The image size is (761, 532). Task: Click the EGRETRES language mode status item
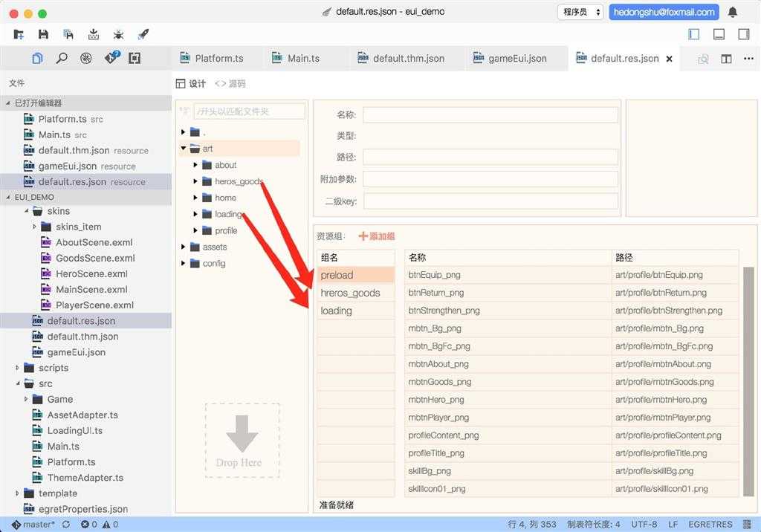tap(710, 525)
